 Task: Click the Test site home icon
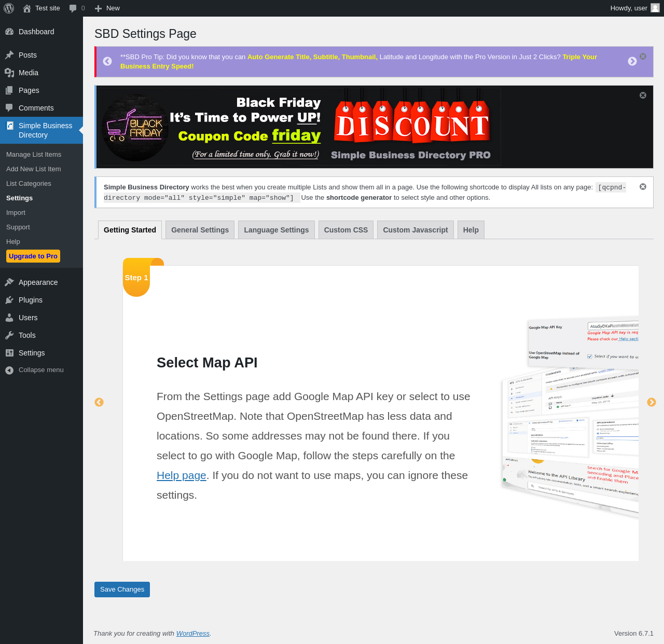[27, 8]
